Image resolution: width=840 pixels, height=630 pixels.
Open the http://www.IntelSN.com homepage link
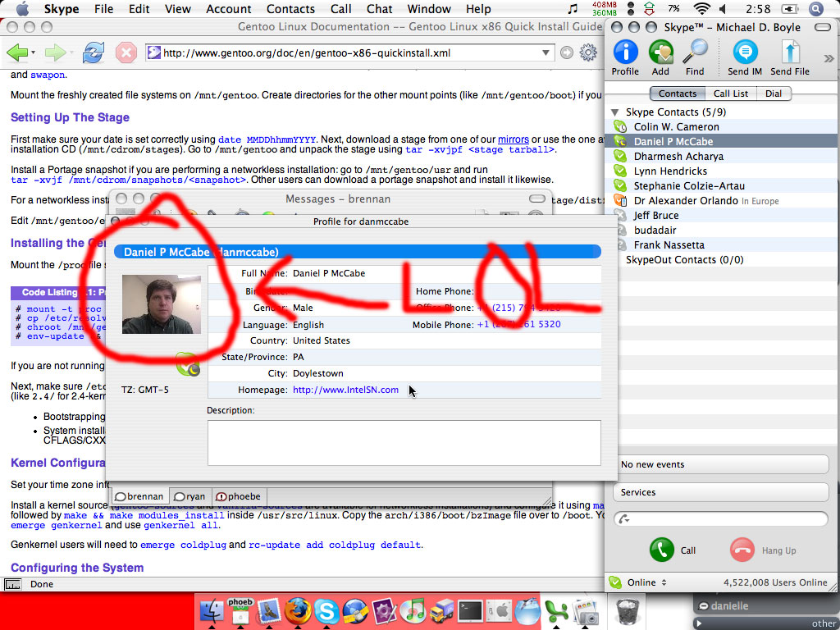tap(345, 390)
